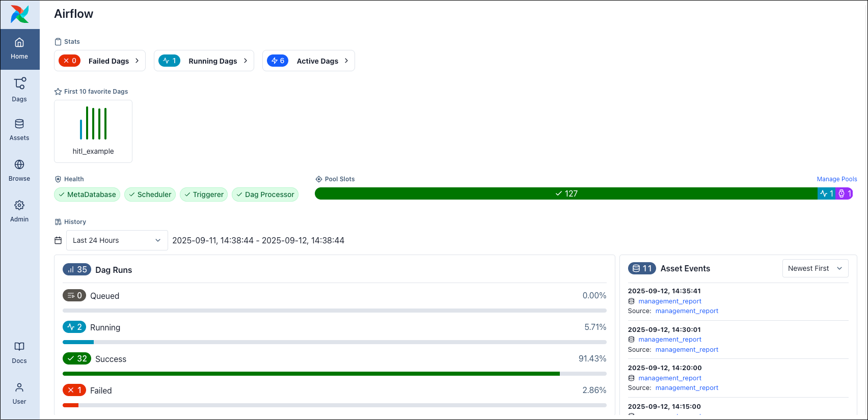Screen dimensions: 868x420
Task: Open the Newest First sort dropdown
Action: (815, 268)
